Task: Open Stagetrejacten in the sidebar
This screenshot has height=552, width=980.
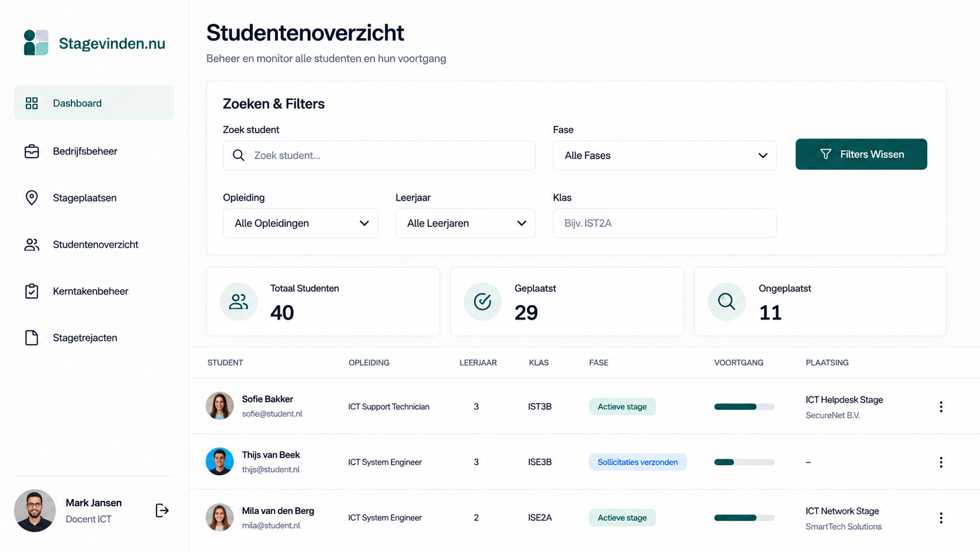Action: point(94,338)
